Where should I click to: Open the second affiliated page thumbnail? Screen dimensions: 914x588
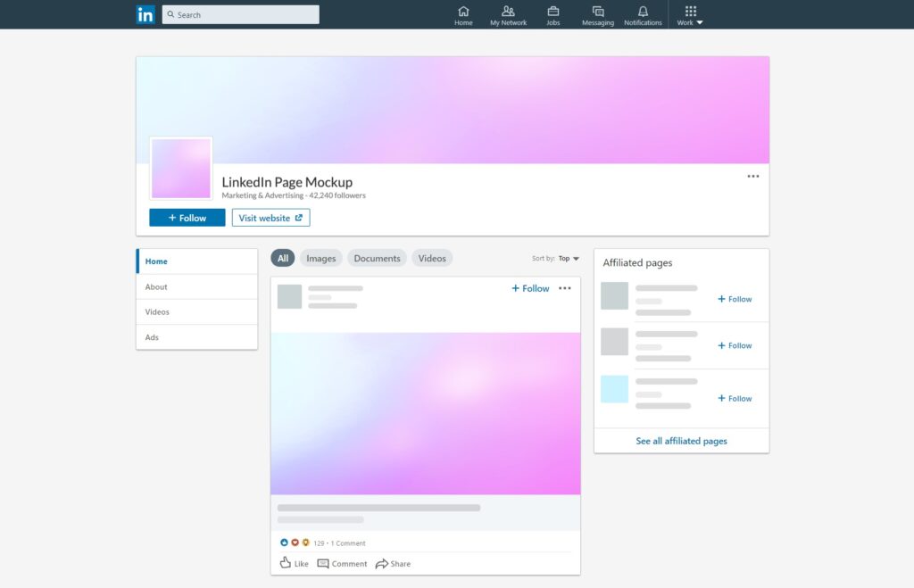614,342
